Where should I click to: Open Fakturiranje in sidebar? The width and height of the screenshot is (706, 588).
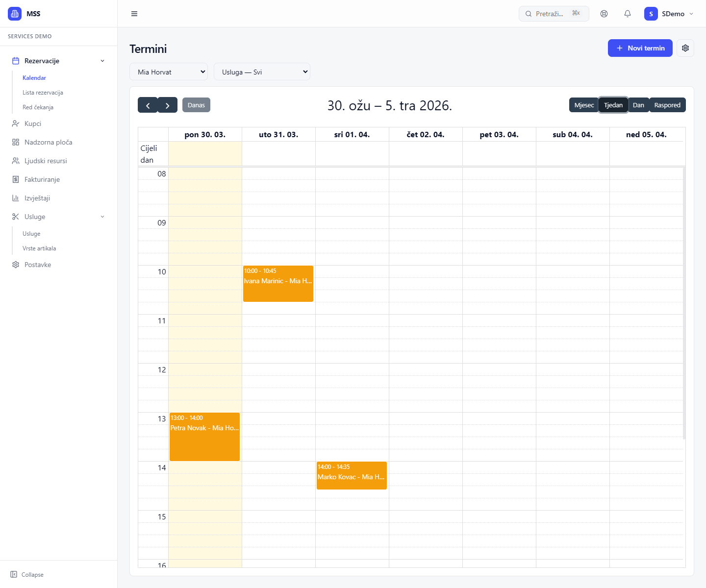tap(42, 179)
